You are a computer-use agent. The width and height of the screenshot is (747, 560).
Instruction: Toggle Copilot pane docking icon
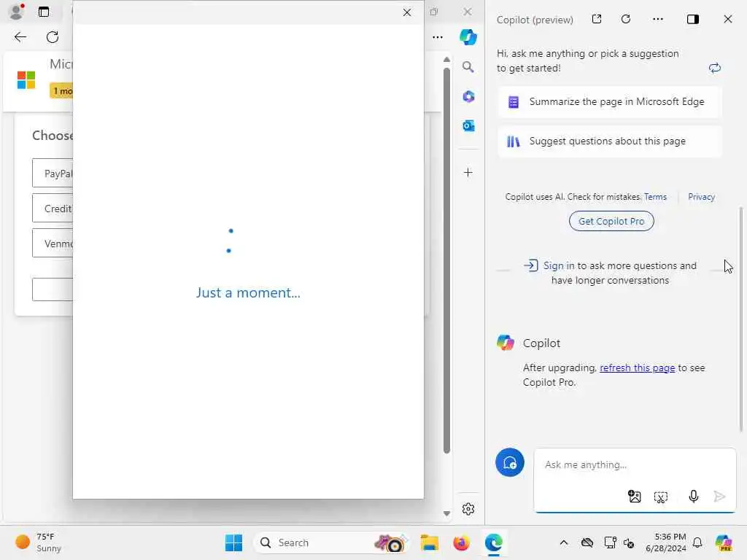pyautogui.click(x=693, y=19)
